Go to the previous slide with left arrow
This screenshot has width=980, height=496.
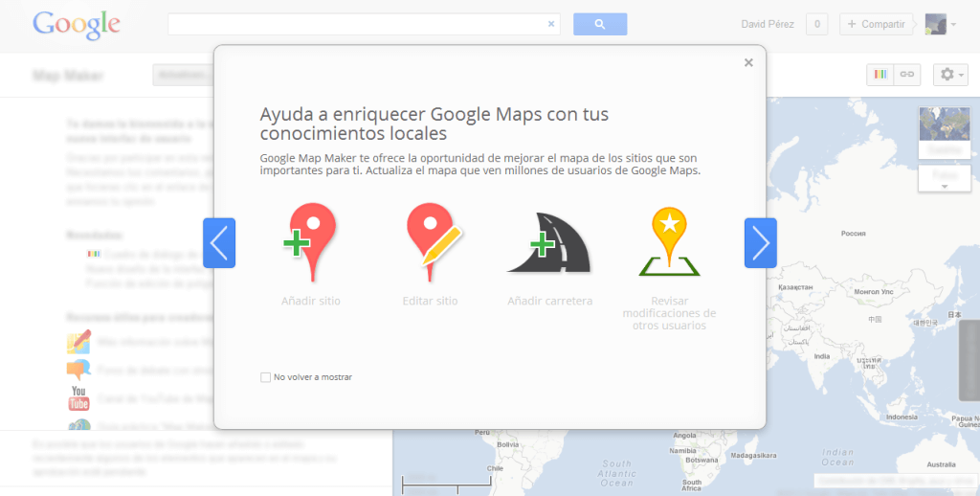219,242
